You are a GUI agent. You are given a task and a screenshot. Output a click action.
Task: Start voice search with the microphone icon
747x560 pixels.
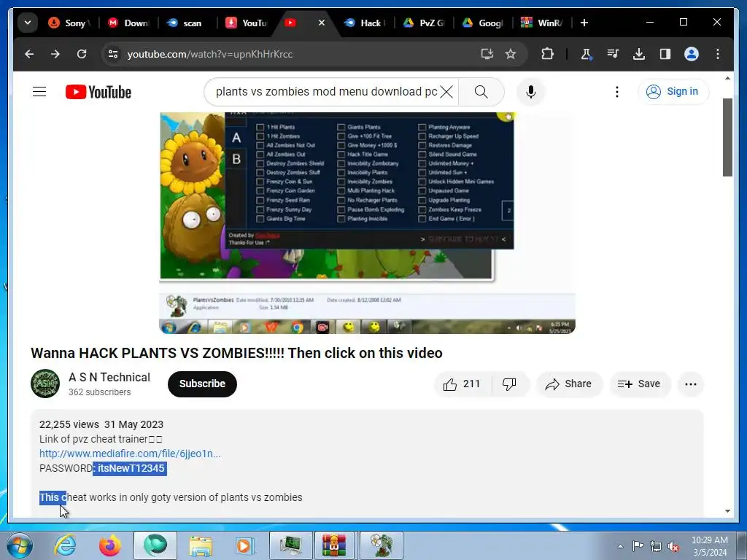click(x=531, y=91)
